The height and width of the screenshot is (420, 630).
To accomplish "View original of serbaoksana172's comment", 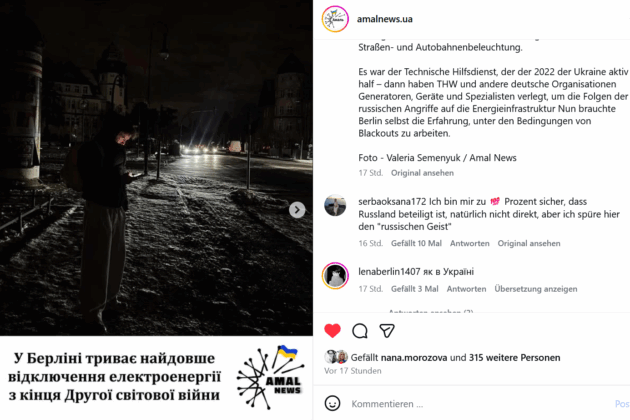I will (x=529, y=243).
